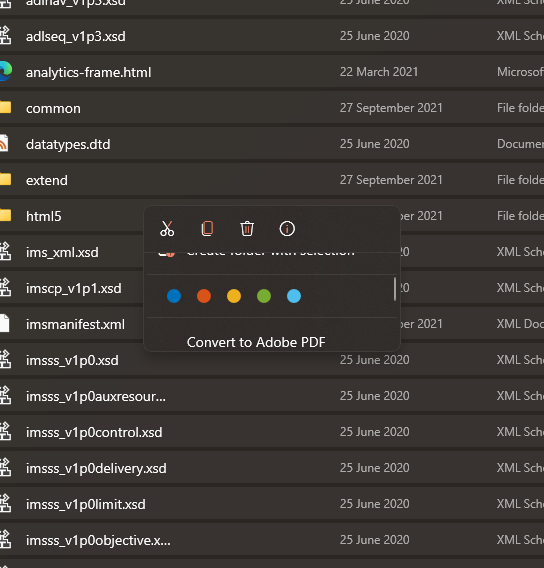Click the ims_xml.xsd file icon

point(5,251)
